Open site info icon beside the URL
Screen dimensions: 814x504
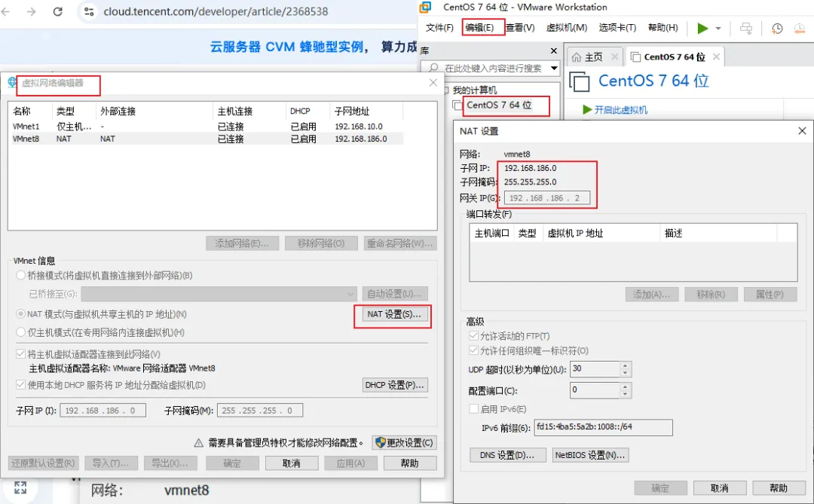(89, 11)
